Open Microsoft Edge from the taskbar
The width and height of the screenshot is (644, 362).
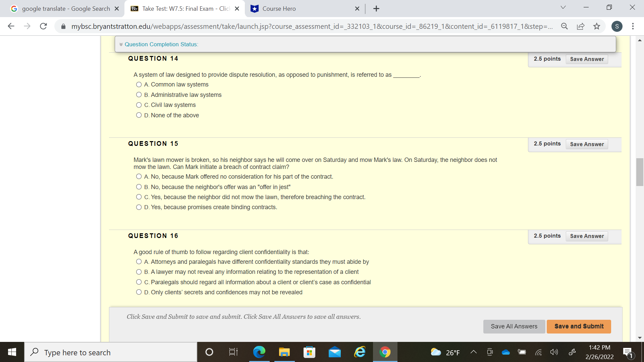pyautogui.click(x=259, y=352)
